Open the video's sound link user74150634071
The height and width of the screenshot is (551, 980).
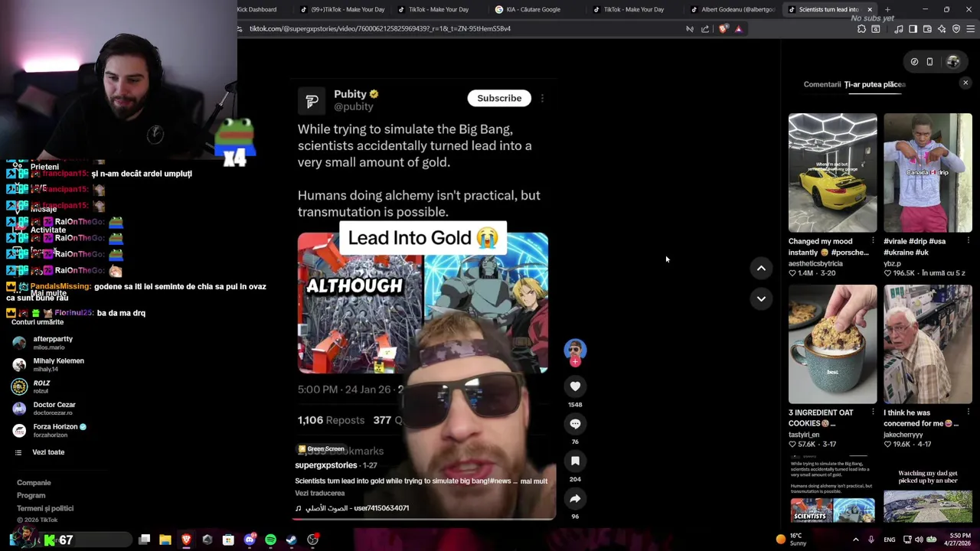[352, 508]
